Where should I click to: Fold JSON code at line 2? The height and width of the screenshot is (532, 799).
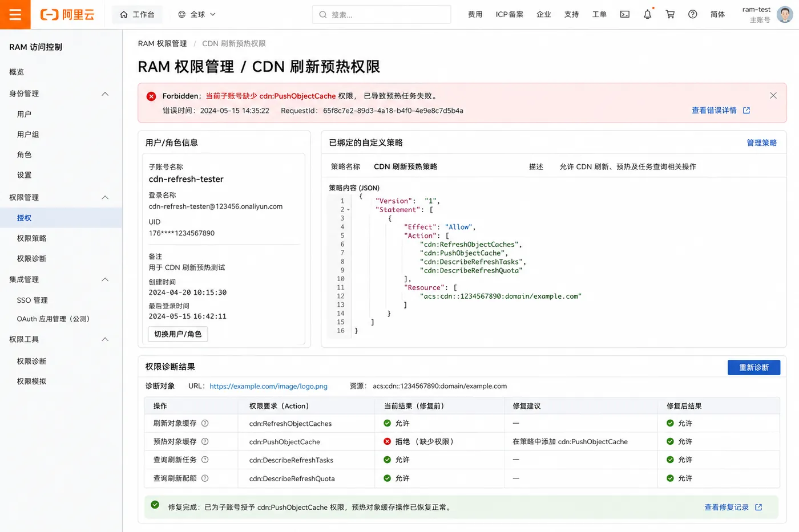click(x=348, y=210)
